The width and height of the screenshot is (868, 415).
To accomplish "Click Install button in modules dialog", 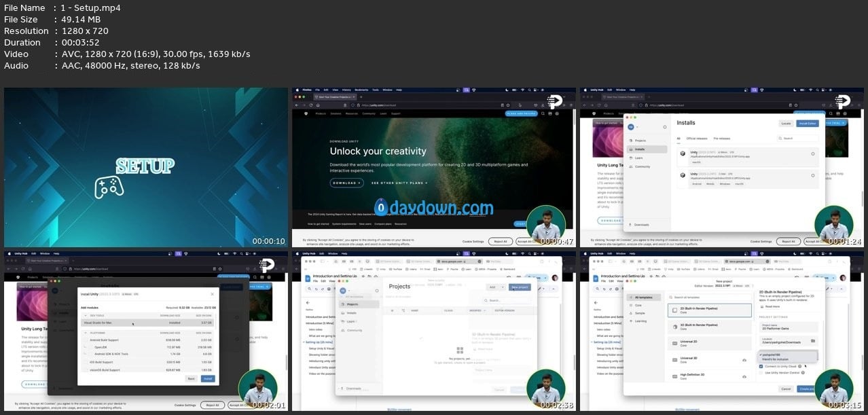I will (208, 379).
